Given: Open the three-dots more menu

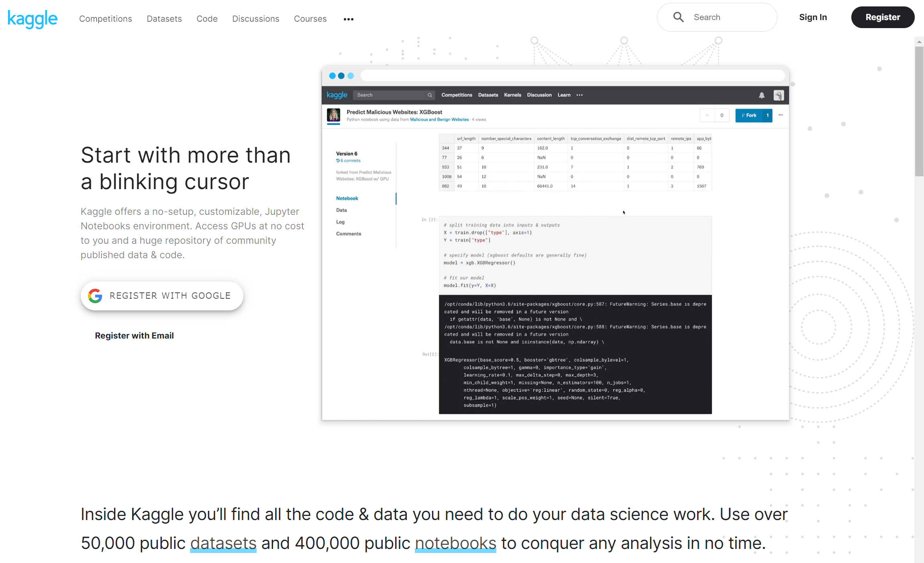Looking at the screenshot, I should coord(348,19).
